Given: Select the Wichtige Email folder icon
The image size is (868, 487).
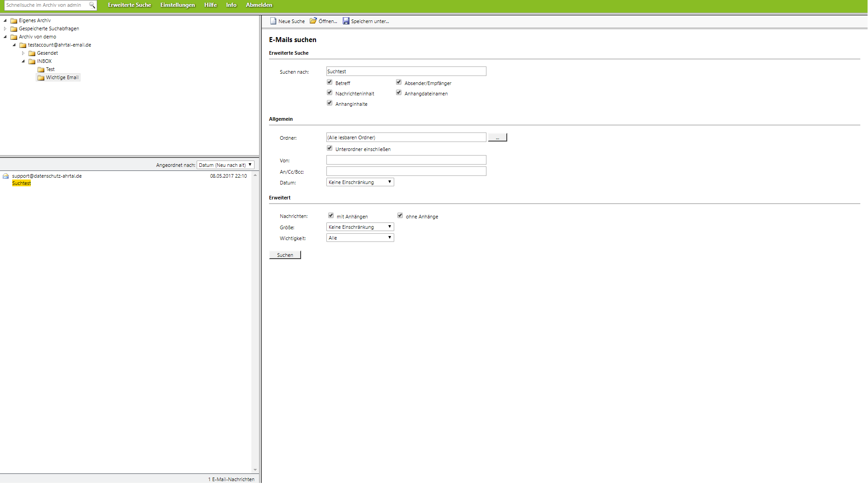Looking at the screenshot, I should click(41, 78).
